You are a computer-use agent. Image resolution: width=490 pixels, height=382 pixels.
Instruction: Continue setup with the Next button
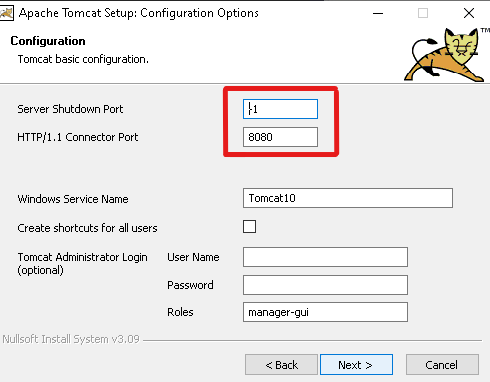click(x=356, y=365)
